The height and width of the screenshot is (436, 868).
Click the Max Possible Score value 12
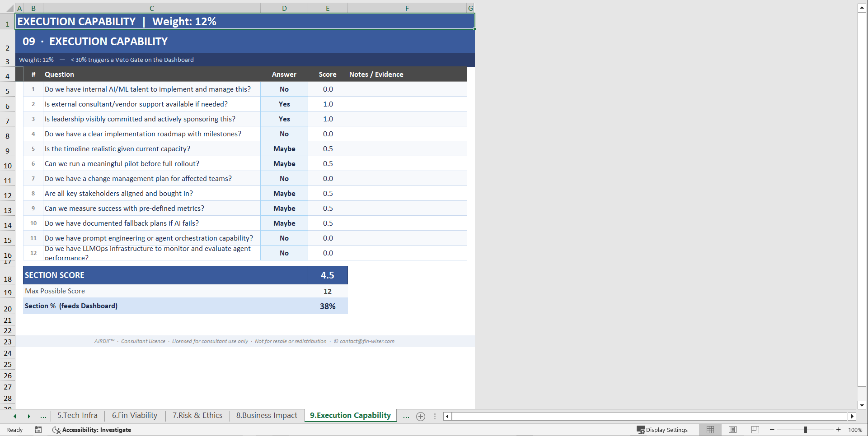(328, 291)
